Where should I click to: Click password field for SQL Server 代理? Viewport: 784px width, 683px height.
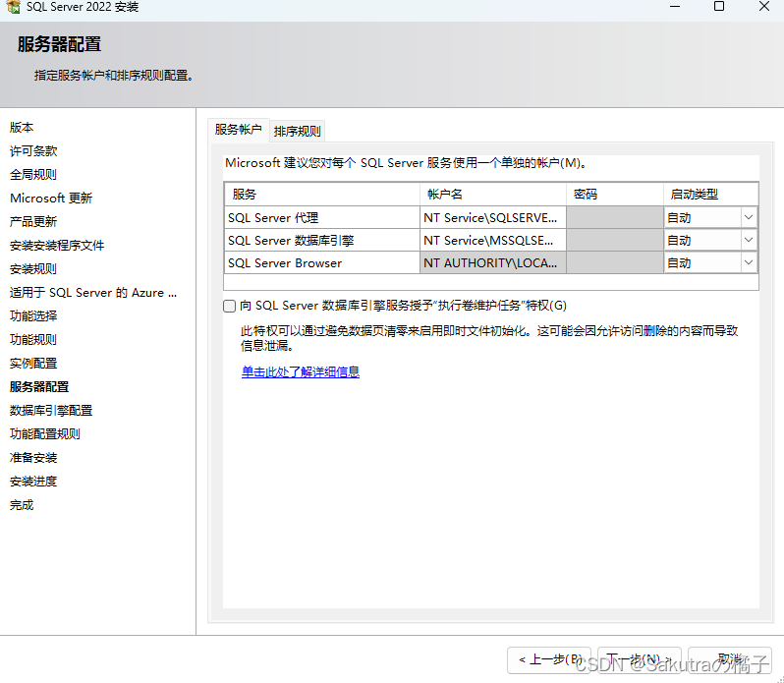[x=614, y=217]
